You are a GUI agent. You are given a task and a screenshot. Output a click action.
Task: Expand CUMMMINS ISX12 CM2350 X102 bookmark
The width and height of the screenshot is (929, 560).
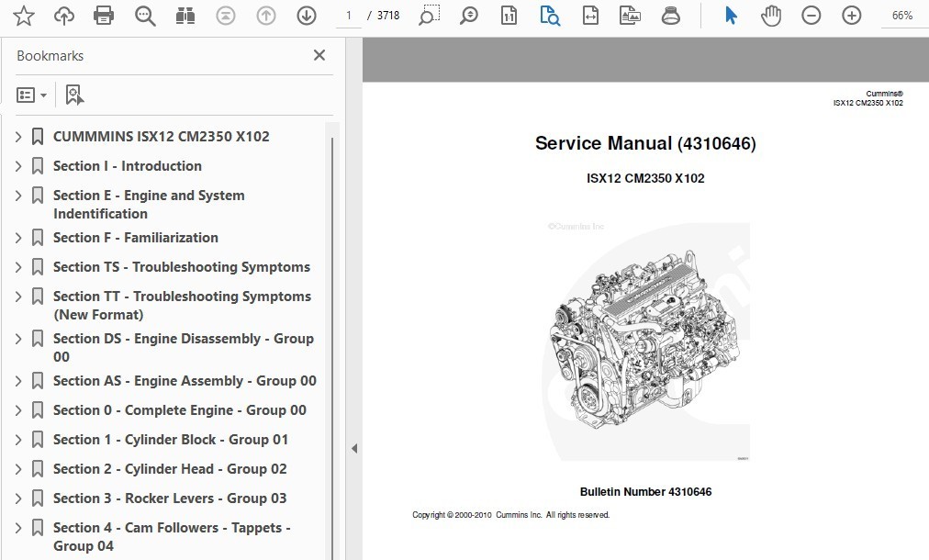point(18,137)
